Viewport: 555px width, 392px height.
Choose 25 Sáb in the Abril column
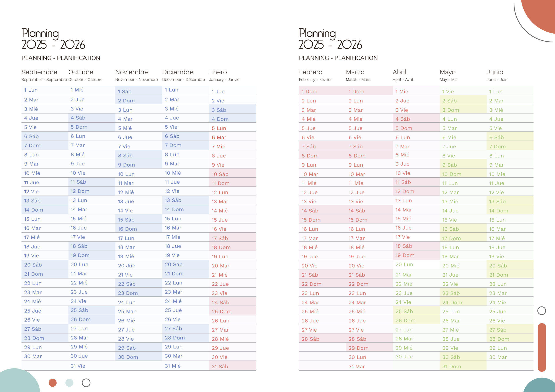[404, 311]
